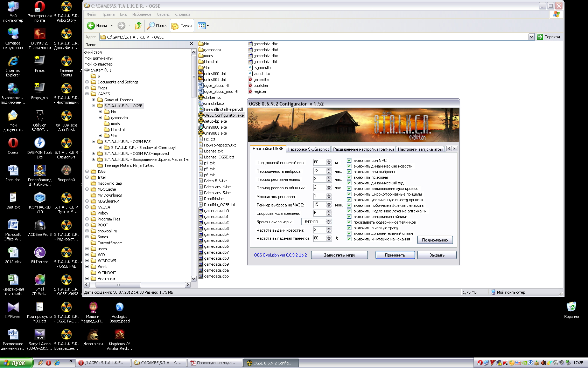Open the пуск Start button
The image size is (588, 368).
pos(16,363)
